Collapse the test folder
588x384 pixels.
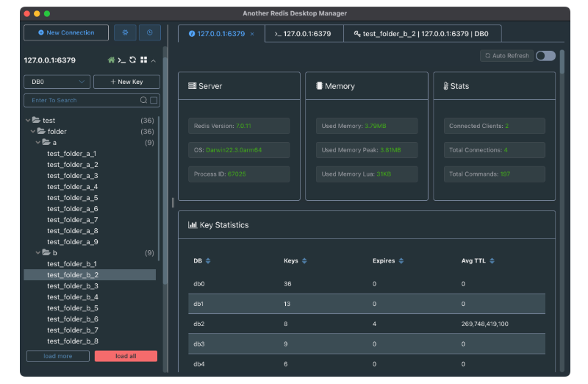point(28,120)
